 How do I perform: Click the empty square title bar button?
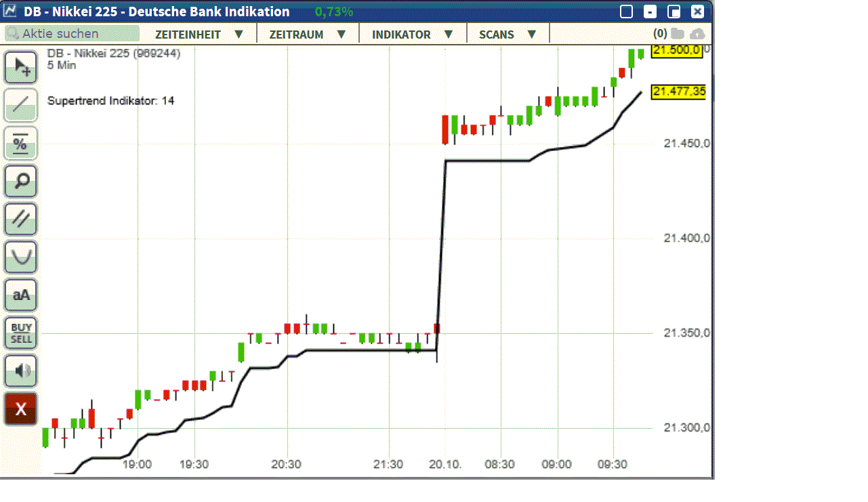[627, 12]
